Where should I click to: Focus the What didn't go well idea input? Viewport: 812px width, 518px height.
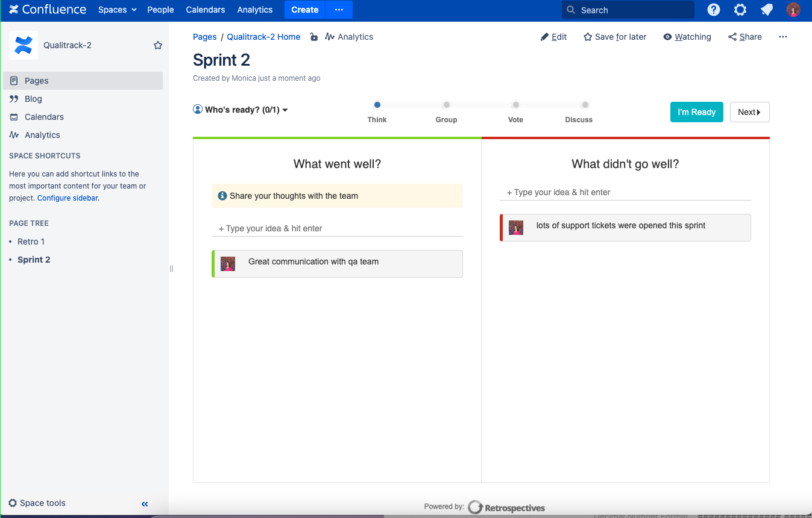(625, 193)
